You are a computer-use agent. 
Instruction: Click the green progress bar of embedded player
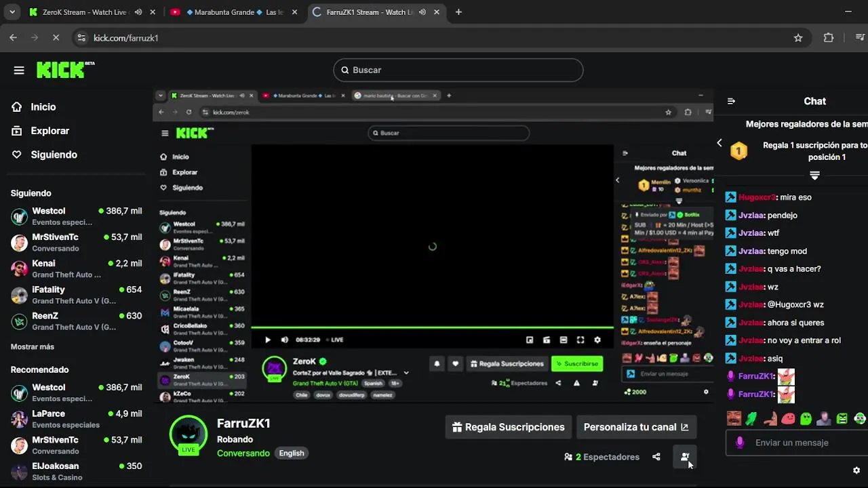432,328
